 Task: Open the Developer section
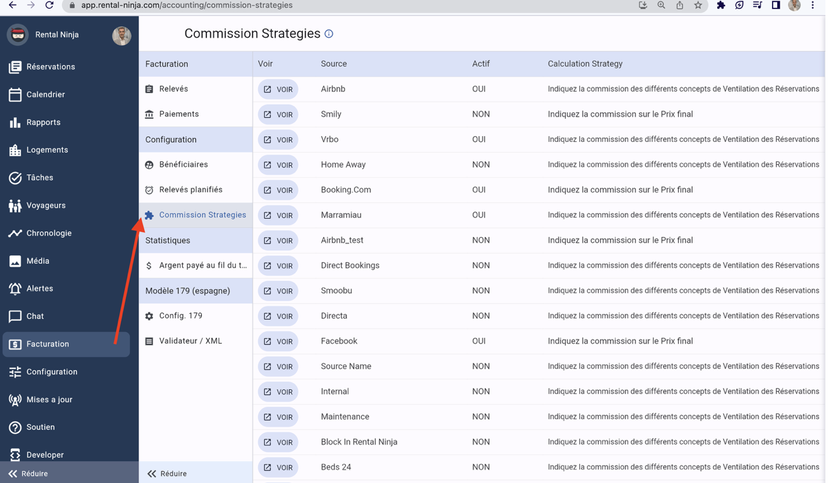tap(66, 454)
